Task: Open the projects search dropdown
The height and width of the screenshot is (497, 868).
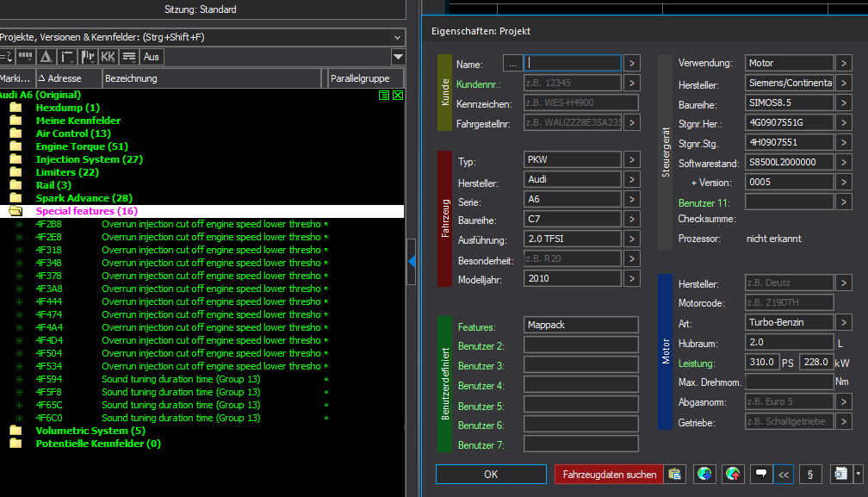Action: 397,37
